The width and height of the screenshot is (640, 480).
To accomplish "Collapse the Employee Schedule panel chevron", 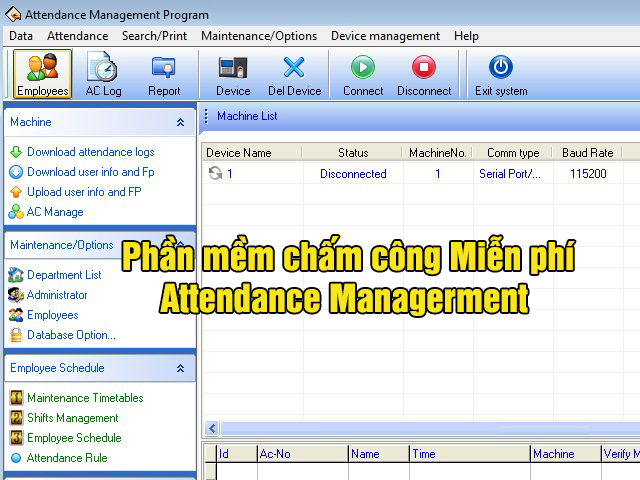I will (x=180, y=368).
